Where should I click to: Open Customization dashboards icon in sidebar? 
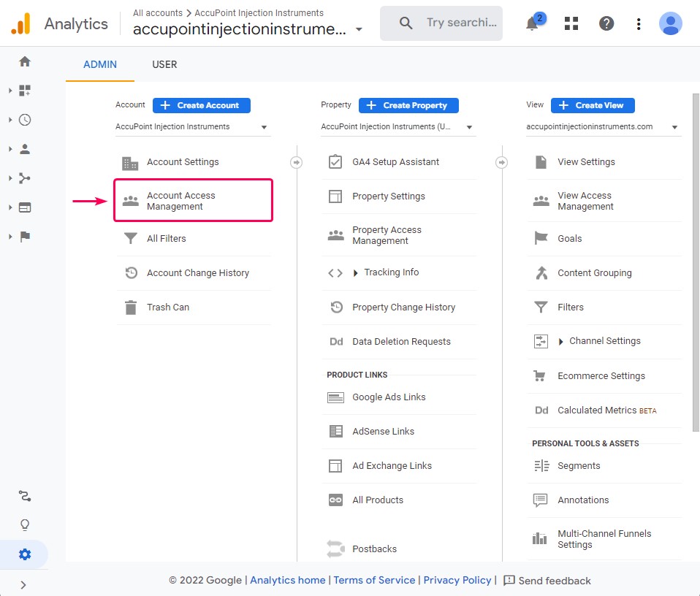coord(25,91)
